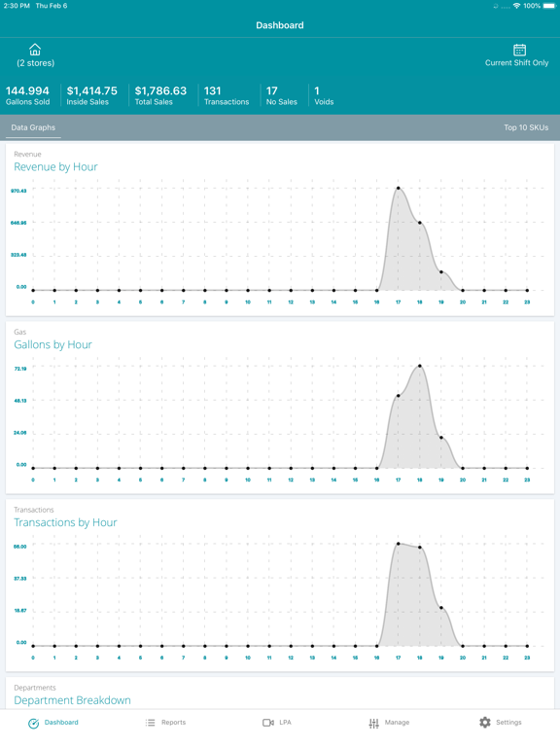The image size is (560, 747).
Task: Tap the Dashboard header title
Action: point(280,25)
